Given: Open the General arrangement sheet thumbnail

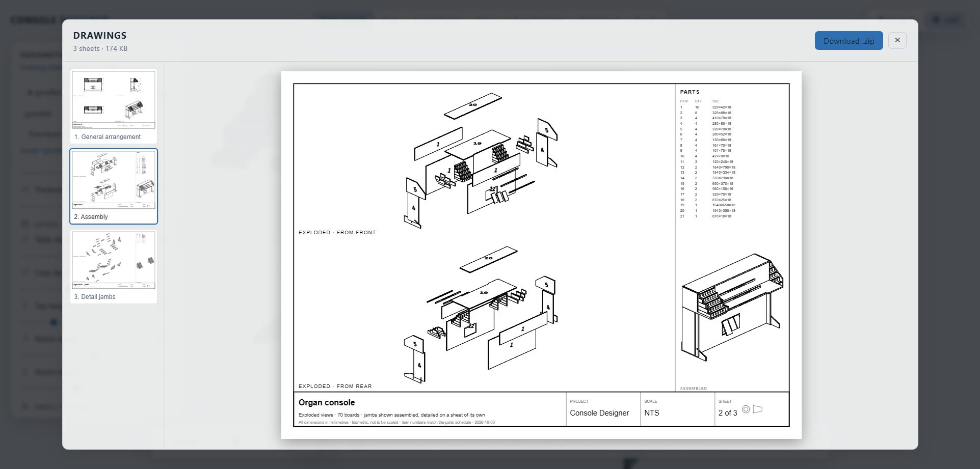Looking at the screenshot, I should (x=114, y=106).
